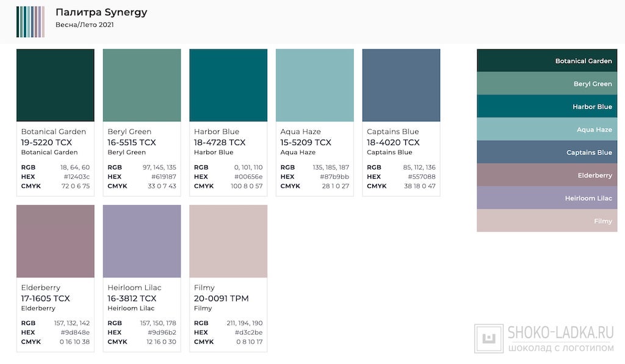Click the HEX value #12403c

pos(76,177)
